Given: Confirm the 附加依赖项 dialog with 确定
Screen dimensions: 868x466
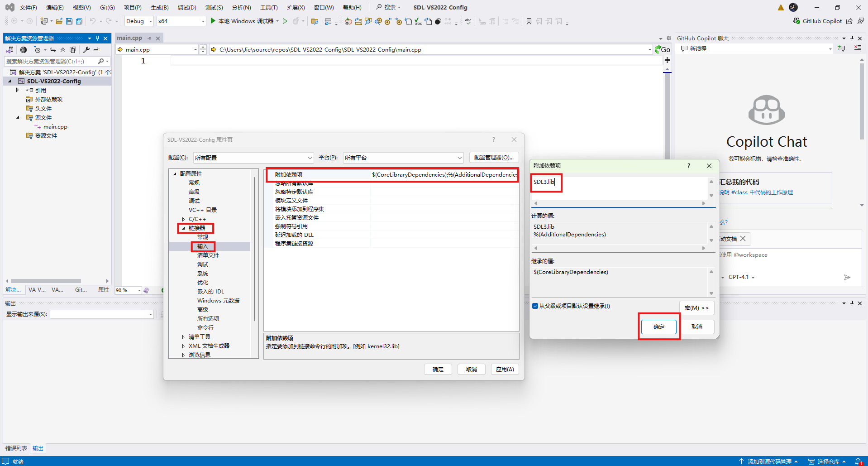Looking at the screenshot, I should click(x=658, y=327).
